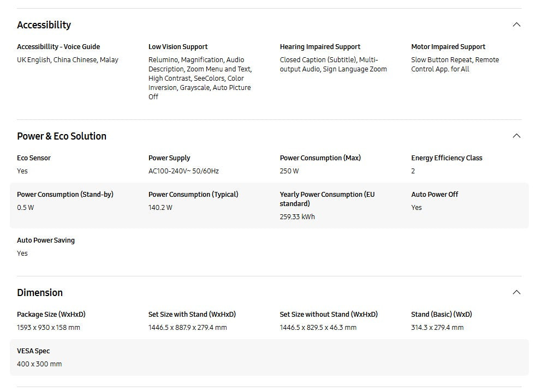This screenshot has height=392, width=542.
Task: Collapse the Power & Eco Solution chevron
Action: pos(516,136)
